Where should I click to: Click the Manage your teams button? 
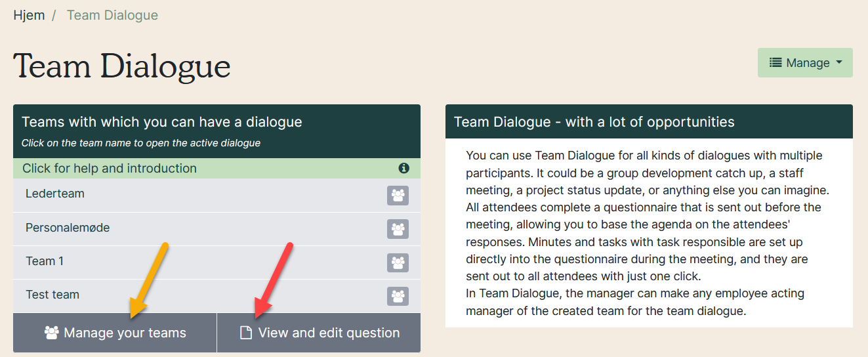(115, 333)
